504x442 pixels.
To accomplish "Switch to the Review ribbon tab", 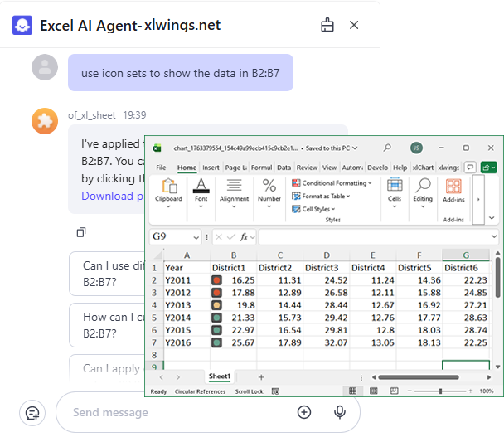I will pos(307,168).
